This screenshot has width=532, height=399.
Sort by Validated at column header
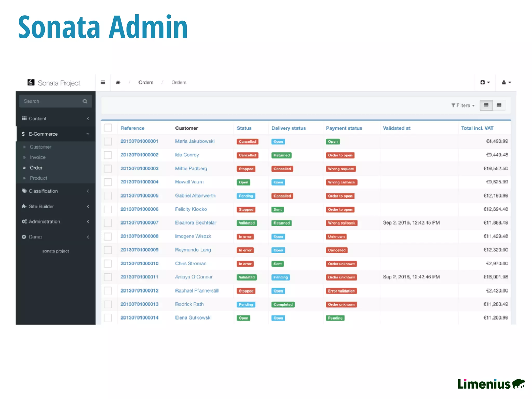[x=397, y=128]
